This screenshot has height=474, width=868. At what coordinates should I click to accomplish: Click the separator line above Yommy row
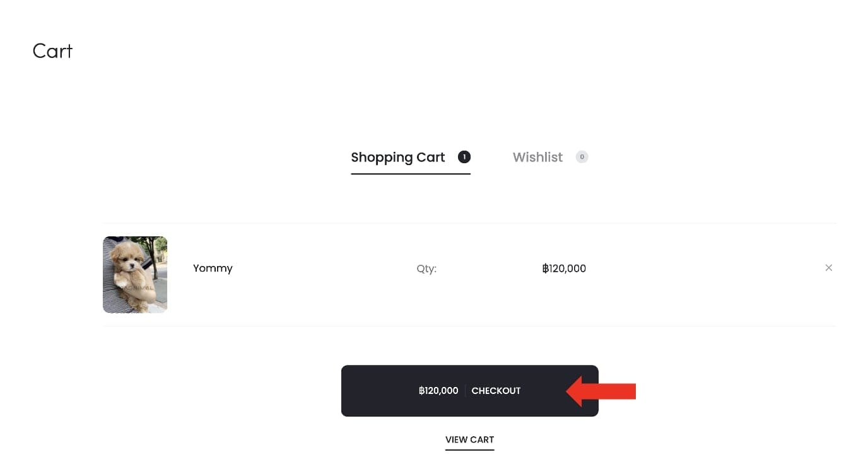(469, 223)
